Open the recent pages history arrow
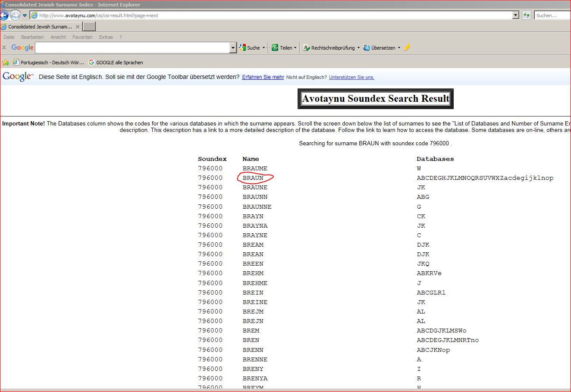This screenshot has width=571, height=392. (x=25, y=16)
